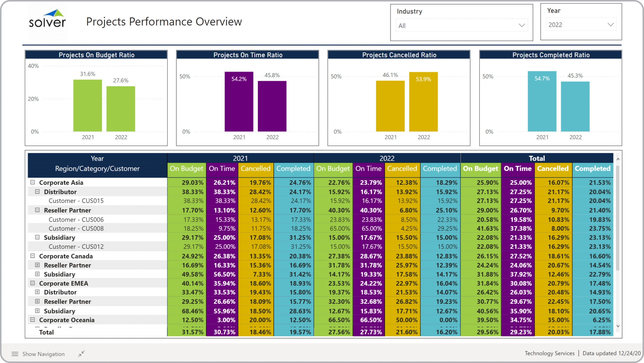Open the Industry dropdown showing All
Screen dimensions: 644x363
(461, 25)
